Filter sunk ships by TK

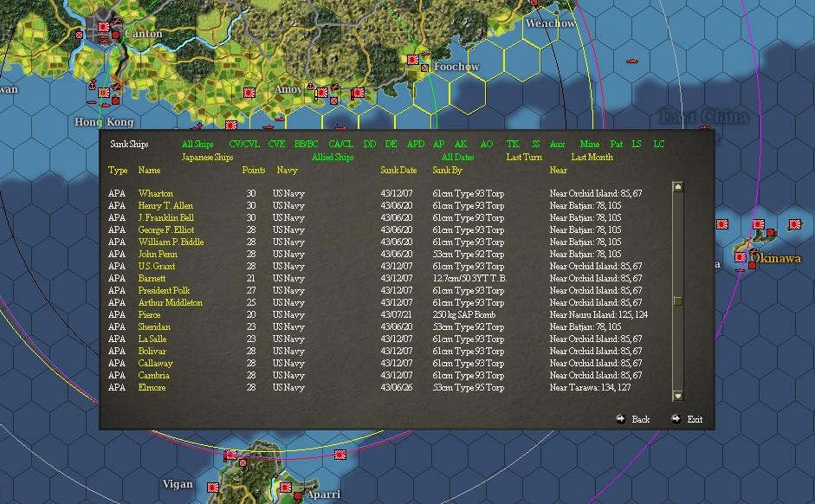click(x=513, y=144)
